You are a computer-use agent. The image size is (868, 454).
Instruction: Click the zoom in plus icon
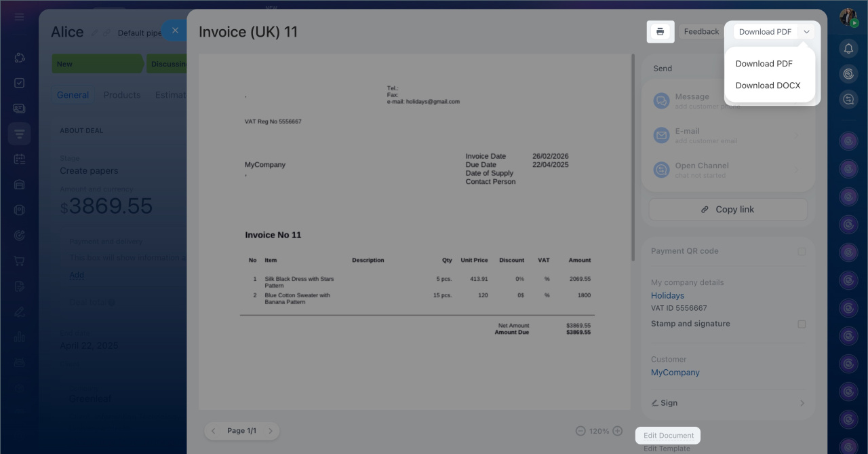coord(617,431)
